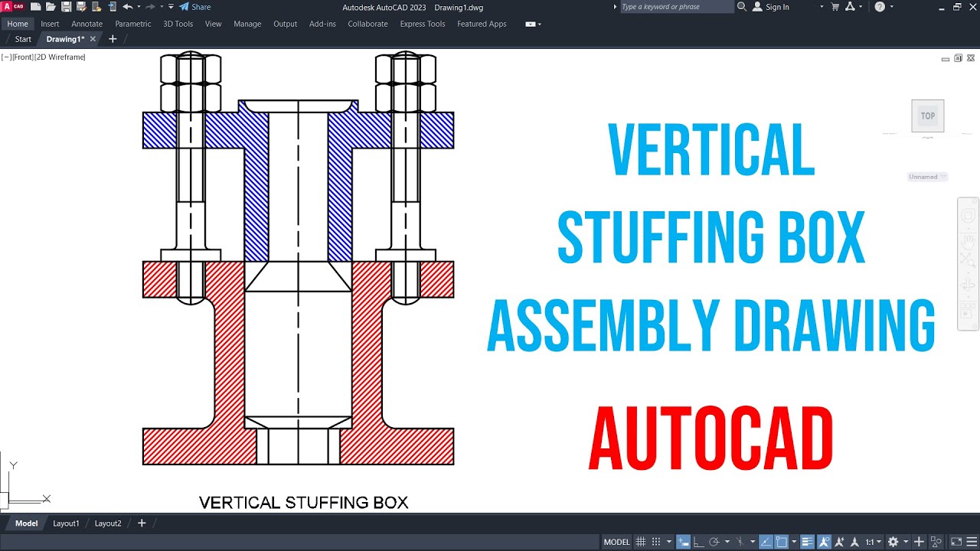The width and height of the screenshot is (980, 551).
Task: Toggle lineweight display in status bar
Action: point(807,542)
